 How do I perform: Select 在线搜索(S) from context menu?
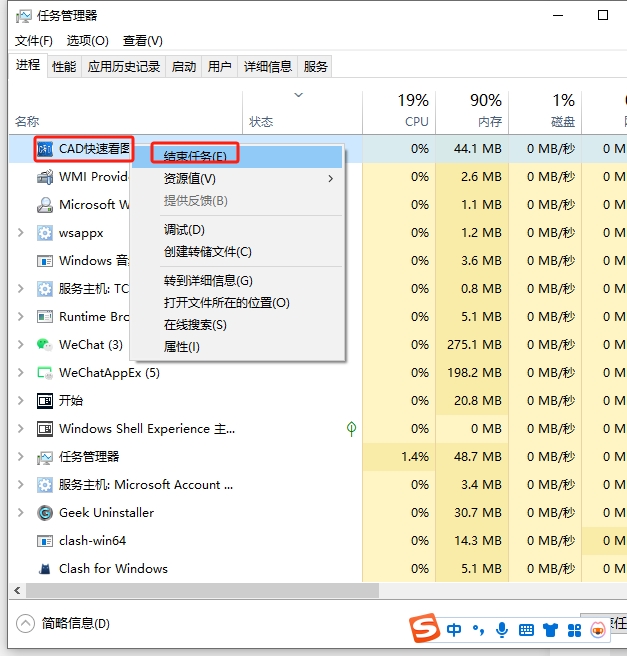238,325
